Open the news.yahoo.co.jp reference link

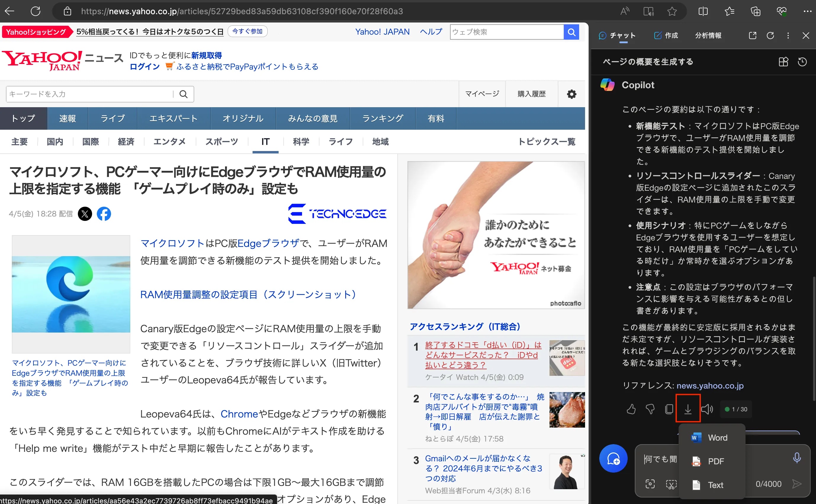[710, 386]
